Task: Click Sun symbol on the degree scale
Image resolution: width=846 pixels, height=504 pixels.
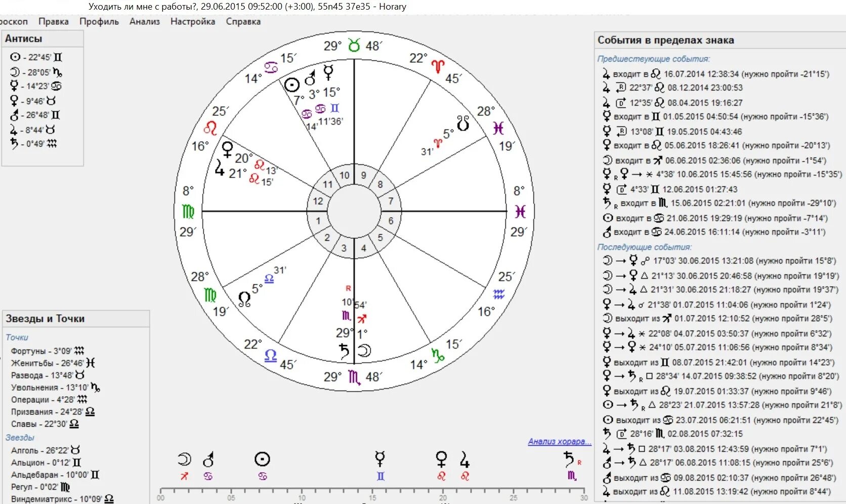Action: point(262,459)
